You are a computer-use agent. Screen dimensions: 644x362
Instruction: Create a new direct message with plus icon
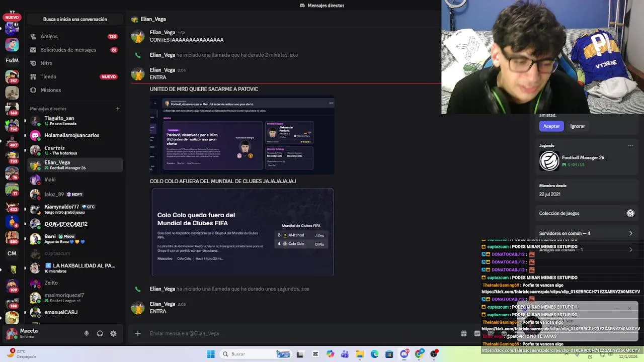click(x=117, y=109)
